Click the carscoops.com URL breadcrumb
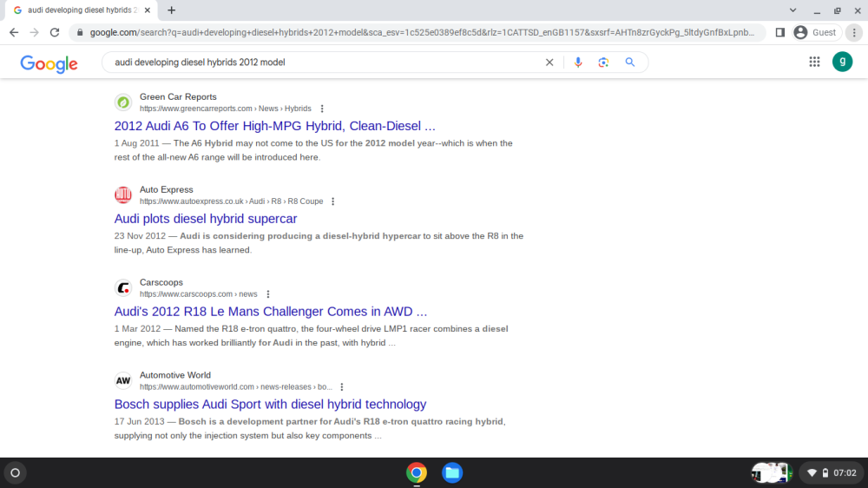This screenshot has width=868, height=488. click(x=198, y=294)
